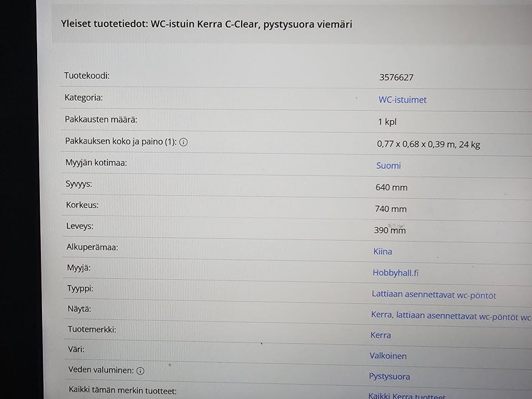This screenshot has height=399, width=532.
Task: Click the Tuotekoodi label
Action: (87, 75)
